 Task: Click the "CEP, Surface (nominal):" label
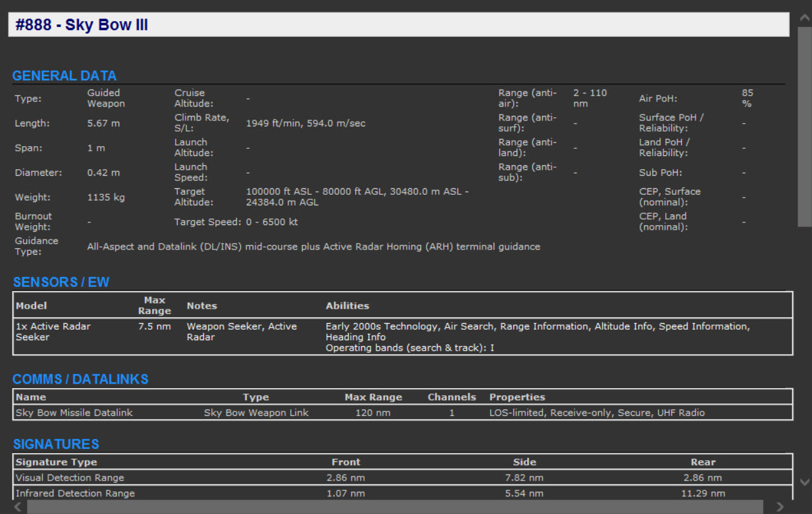[670, 197]
